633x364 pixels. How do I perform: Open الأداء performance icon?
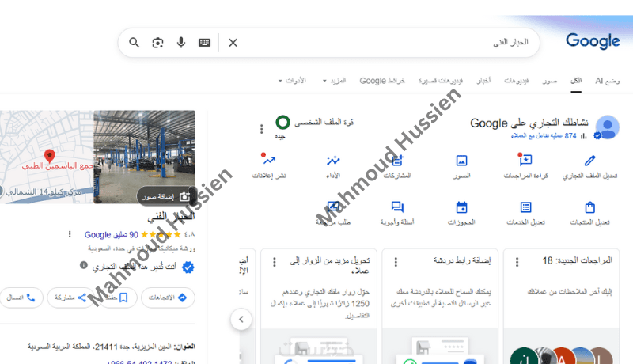(333, 161)
